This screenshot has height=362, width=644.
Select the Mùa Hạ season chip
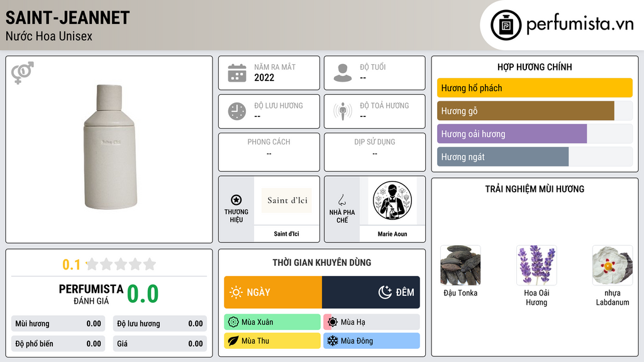(372, 322)
